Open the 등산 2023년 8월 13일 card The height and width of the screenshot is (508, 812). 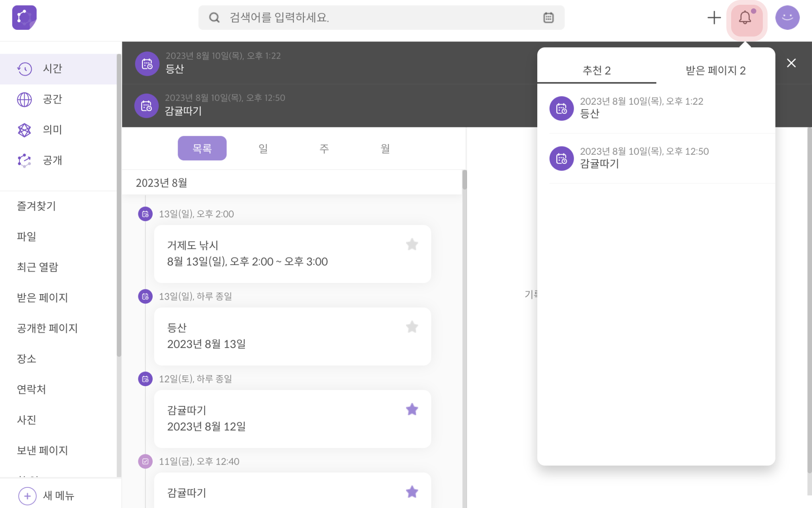(x=293, y=337)
